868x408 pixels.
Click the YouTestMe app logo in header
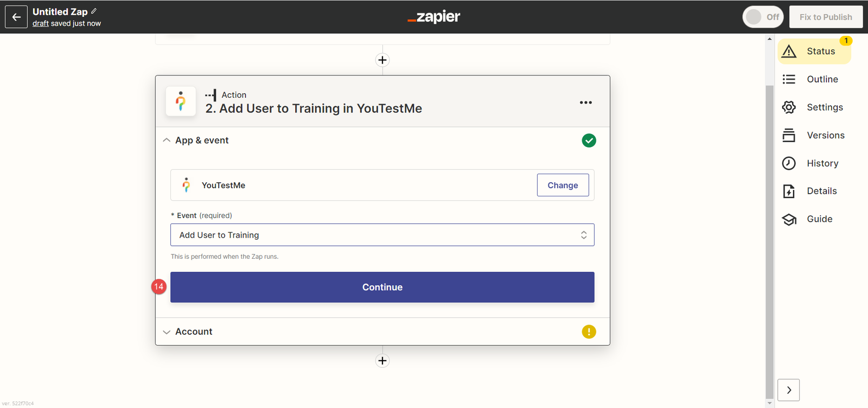pos(181,101)
